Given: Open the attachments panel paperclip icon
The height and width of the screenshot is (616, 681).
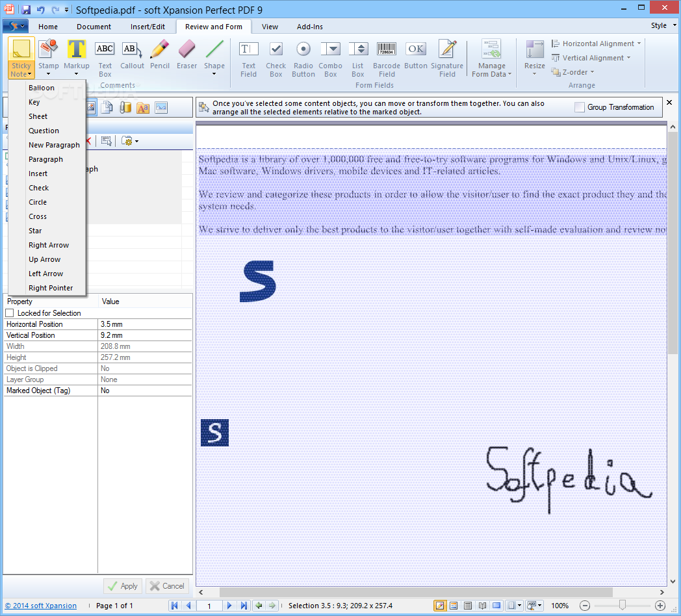Looking at the screenshot, I should [125, 107].
